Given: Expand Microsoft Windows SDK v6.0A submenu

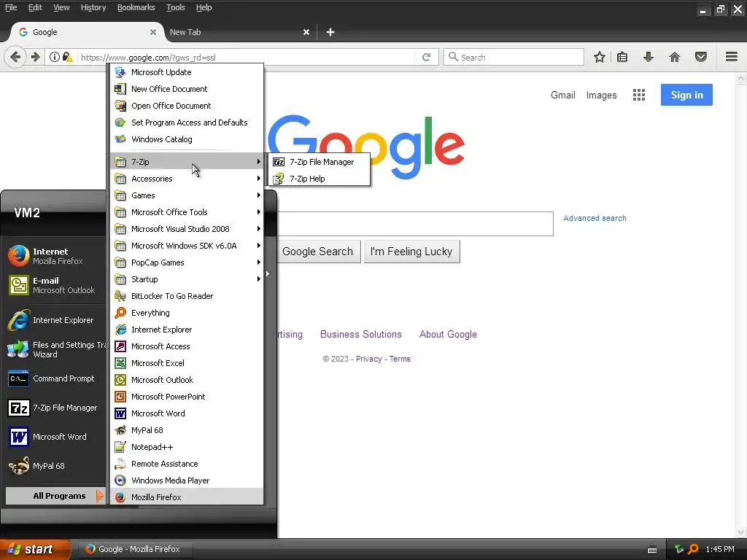Looking at the screenshot, I should 187,246.
